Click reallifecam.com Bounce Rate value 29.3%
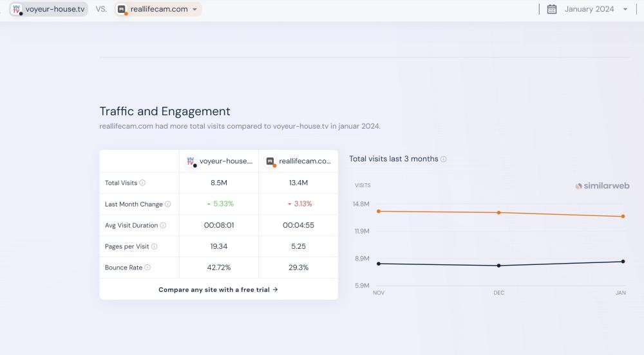Image resolution: width=644 pixels, height=355 pixels. [x=298, y=268]
